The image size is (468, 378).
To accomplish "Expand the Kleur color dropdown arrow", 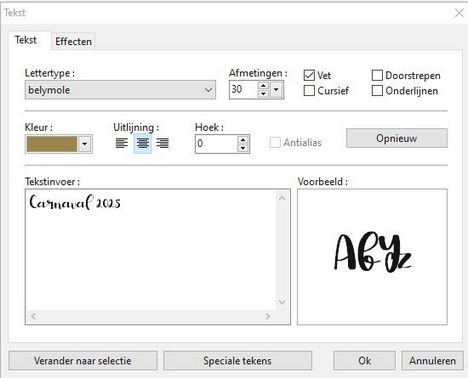I will pyautogui.click(x=85, y=144).
